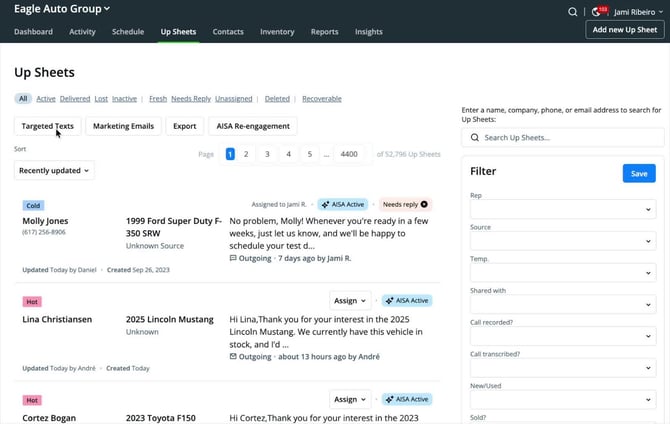
Task: Click the Targeted Texts button
Action: [47, 126]
